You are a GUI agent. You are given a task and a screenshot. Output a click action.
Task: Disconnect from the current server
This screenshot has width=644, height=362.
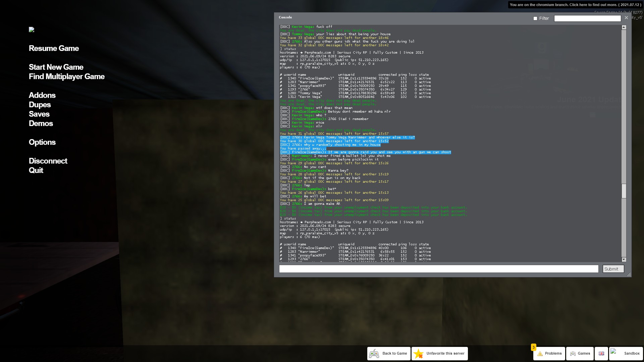(48, 161)
